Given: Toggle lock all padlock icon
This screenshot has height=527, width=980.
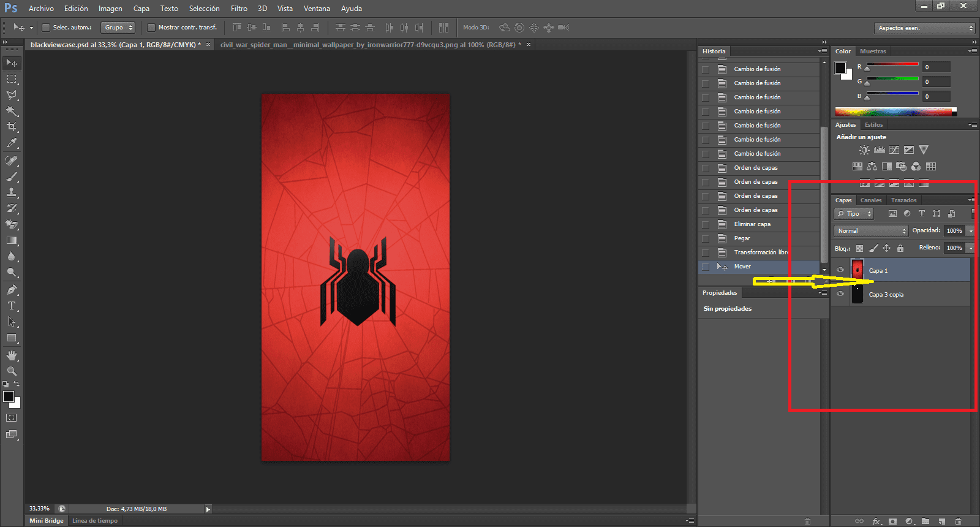Looking at the screenshot, I should pos(900,248).
